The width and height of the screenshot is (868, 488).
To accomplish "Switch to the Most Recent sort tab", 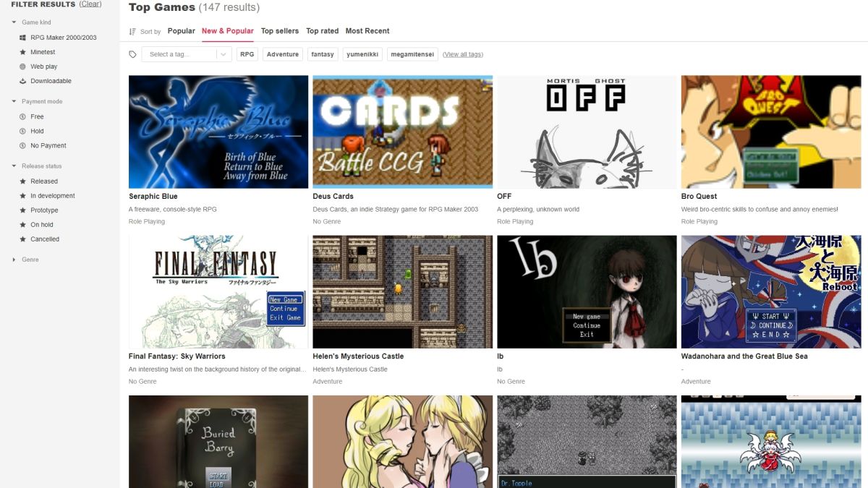I will [367, 31].
